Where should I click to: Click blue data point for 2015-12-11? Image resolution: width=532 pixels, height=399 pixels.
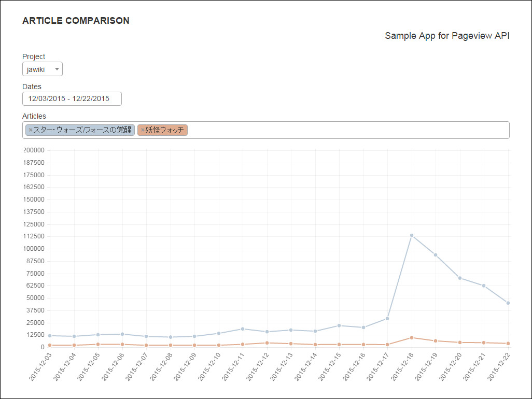tap(243, 329)
